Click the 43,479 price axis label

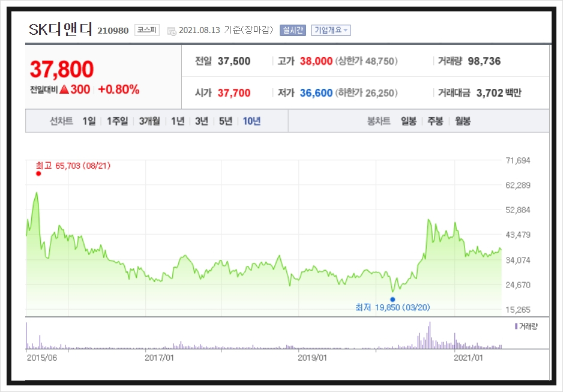pos(518,235)
